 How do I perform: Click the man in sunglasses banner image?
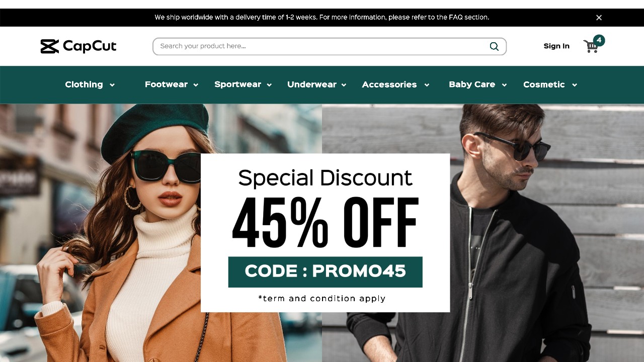pyautogui.click(x=547, y=233)
